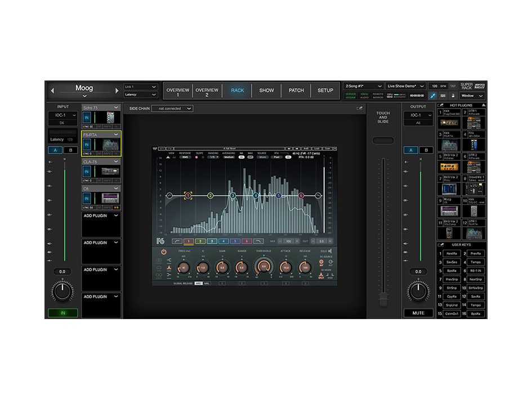
Task: Click the PrevRa user key 2
Action: 475,253
